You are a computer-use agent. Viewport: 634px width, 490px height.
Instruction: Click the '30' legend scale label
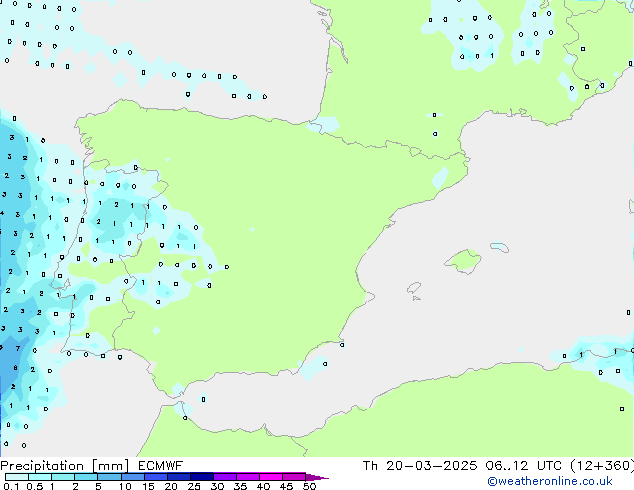(217, 486)
